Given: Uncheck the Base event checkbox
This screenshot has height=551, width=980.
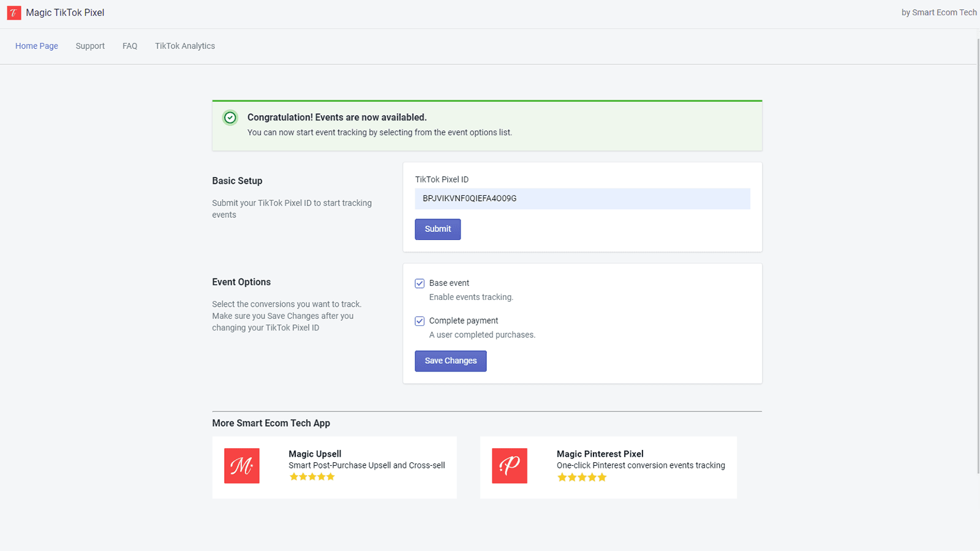Looking at the screenshot, I should [420, 283].
